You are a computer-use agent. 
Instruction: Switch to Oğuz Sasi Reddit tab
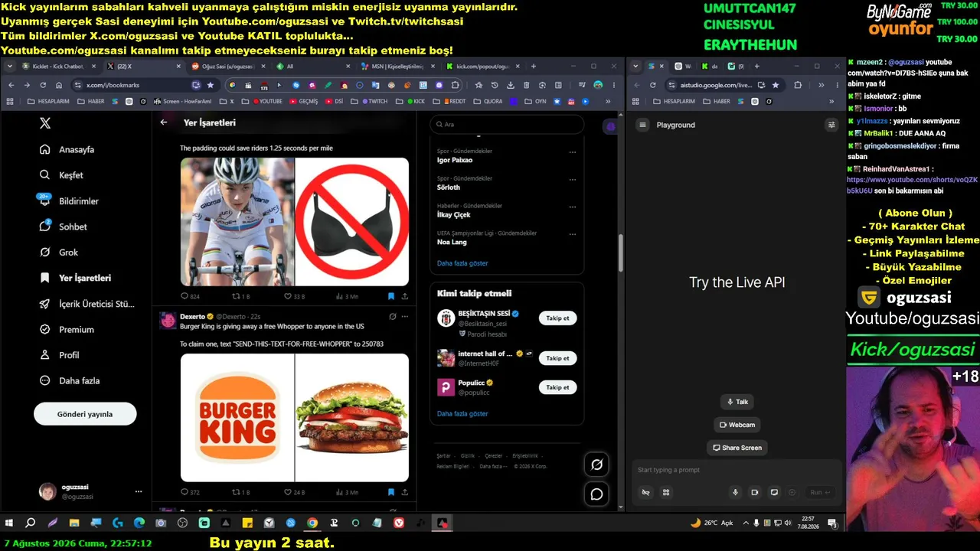229,67
